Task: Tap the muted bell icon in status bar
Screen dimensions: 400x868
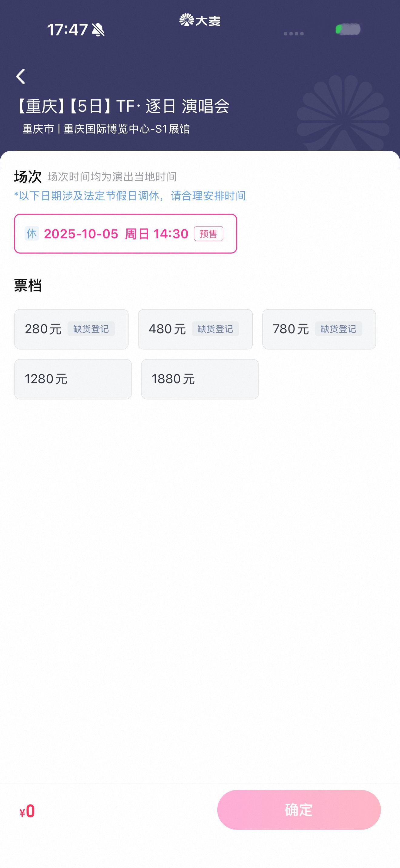Action: pyautogui.click(x=98, y=30)
